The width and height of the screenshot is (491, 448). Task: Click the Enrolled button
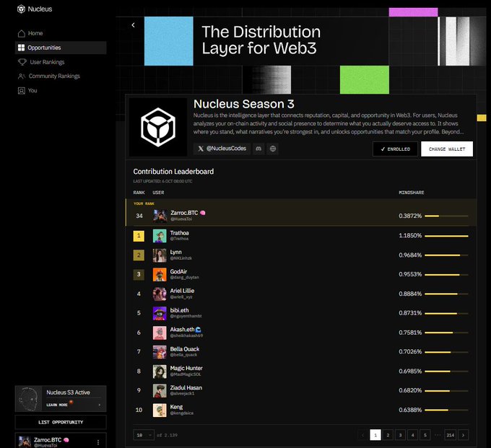395,149
